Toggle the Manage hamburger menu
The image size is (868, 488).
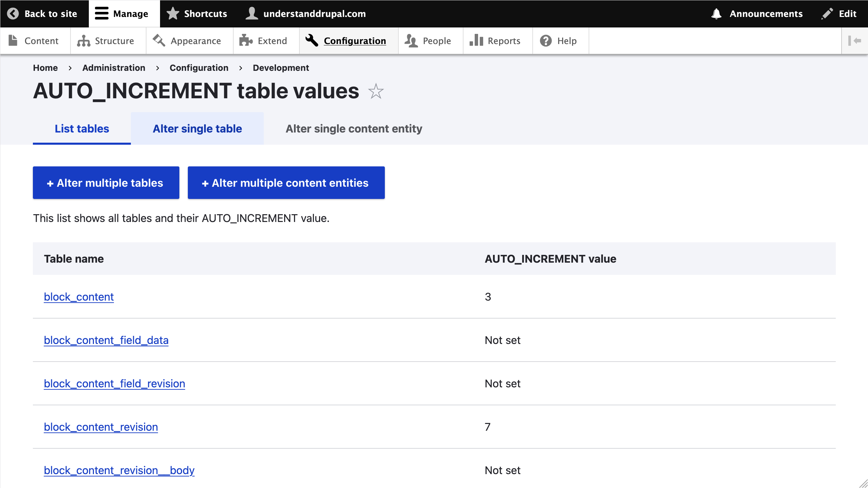[101, 14]
